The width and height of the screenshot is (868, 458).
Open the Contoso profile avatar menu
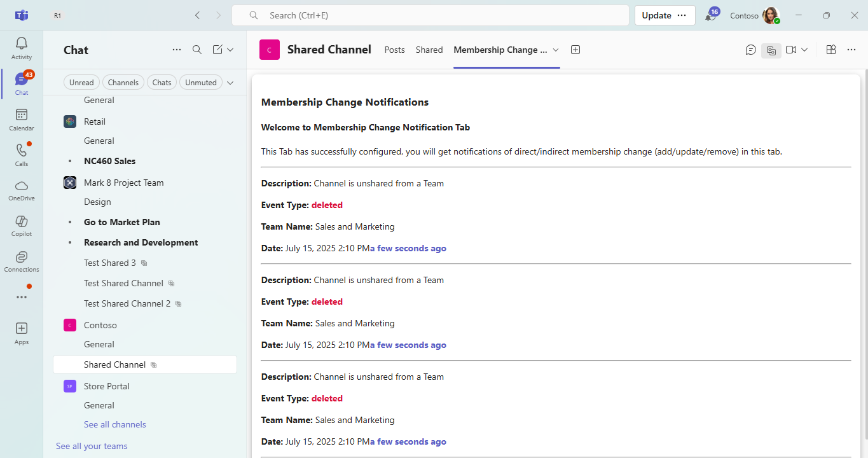771,15
